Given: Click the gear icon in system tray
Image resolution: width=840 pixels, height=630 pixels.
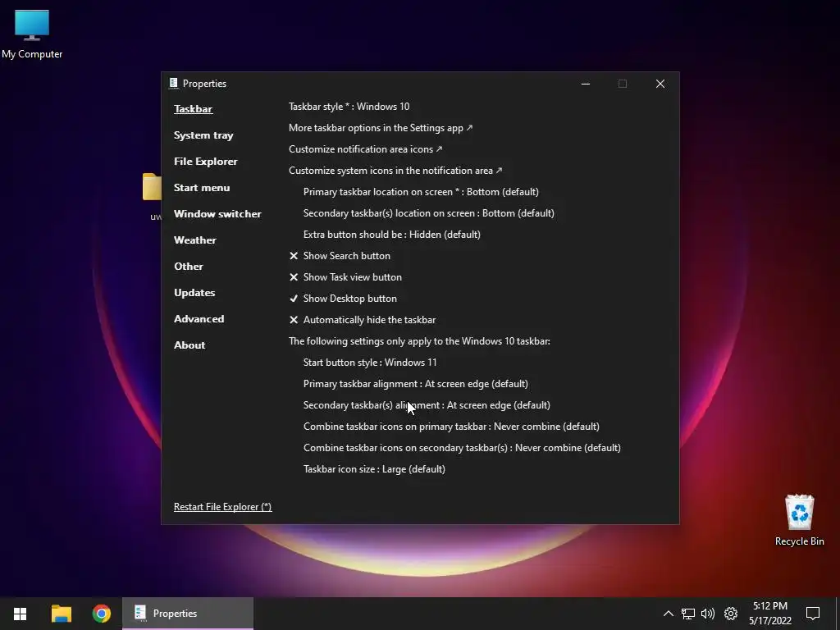Looking at the screenshot, I should coord(731,614).
